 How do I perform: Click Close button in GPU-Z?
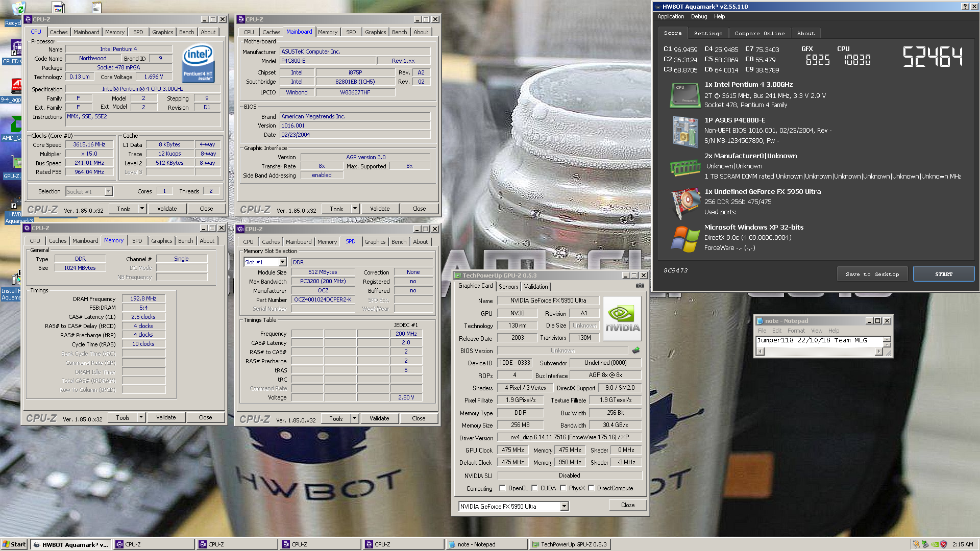click(628, 505)
